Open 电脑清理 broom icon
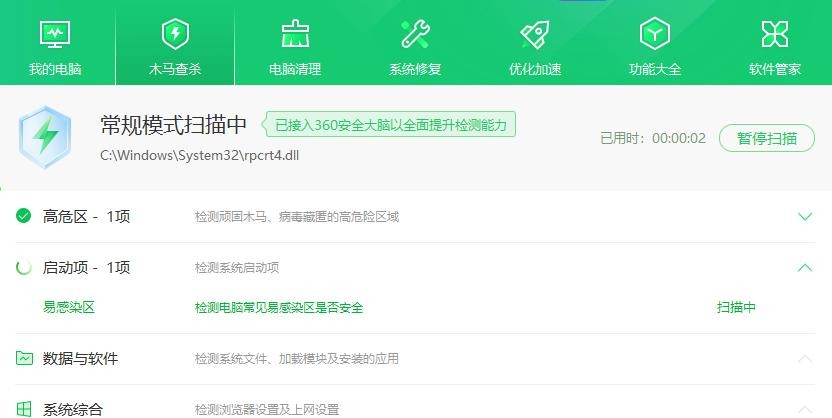Viewport: 832px width, 418px height. 295,34
